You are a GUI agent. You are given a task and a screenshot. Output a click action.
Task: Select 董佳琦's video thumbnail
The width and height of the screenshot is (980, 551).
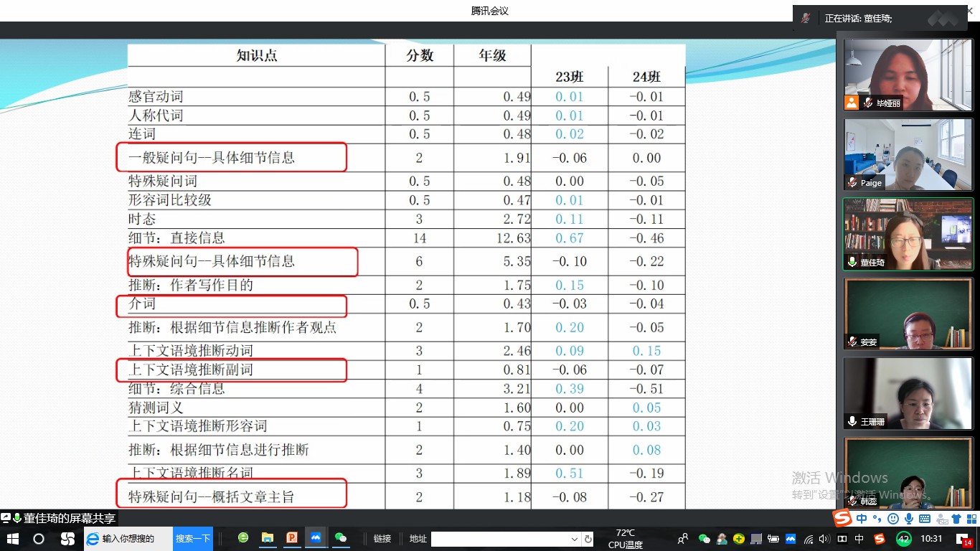pos(908,234)
